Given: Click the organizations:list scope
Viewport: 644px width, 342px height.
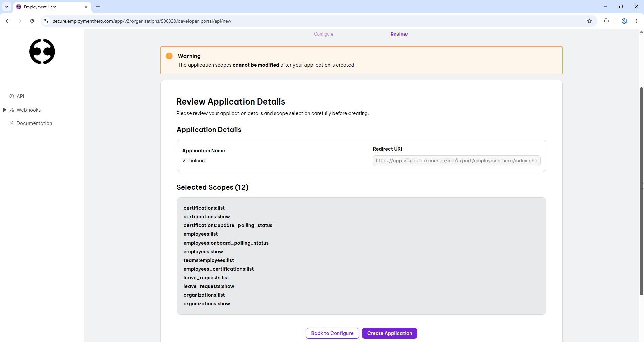Looking at the screenshot, I should (x=204, y=295).
